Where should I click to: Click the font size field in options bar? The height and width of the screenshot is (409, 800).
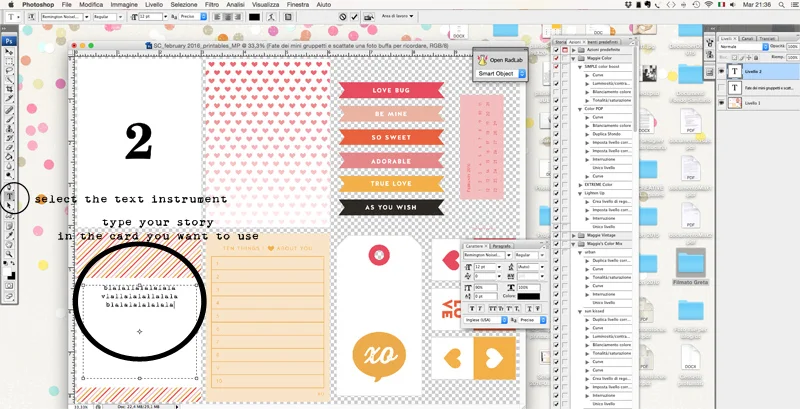click(x=151, y=17)
